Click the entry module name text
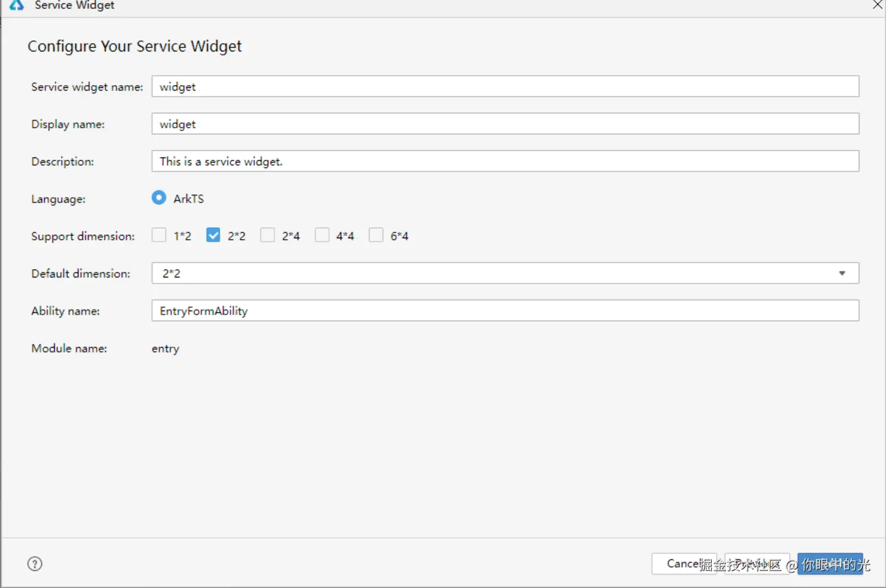 tap(165, 349)
